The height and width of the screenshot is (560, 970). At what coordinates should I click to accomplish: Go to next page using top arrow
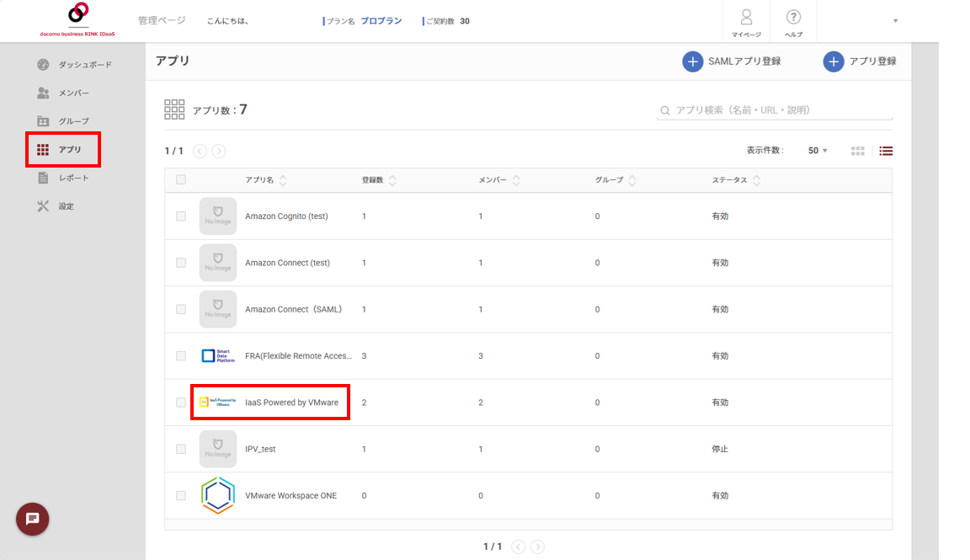(218, 151)
